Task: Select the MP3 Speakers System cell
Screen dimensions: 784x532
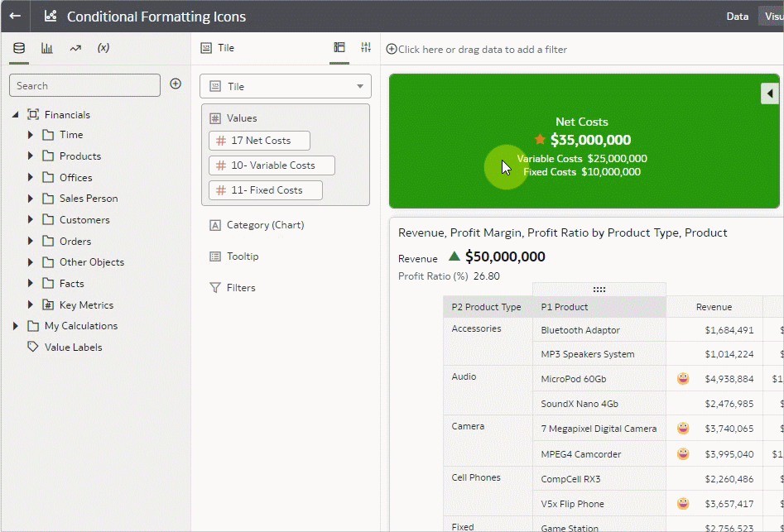Action: point(599,353)
